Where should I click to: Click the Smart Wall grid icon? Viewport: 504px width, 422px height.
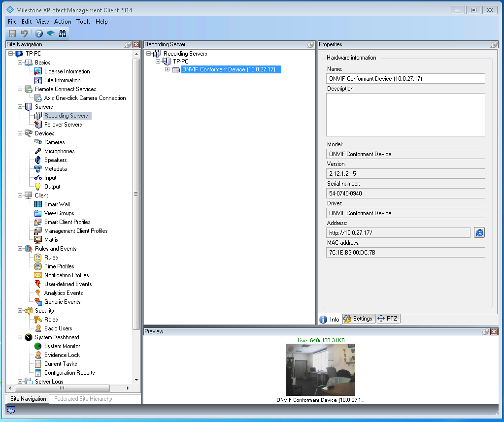(38, 204)
